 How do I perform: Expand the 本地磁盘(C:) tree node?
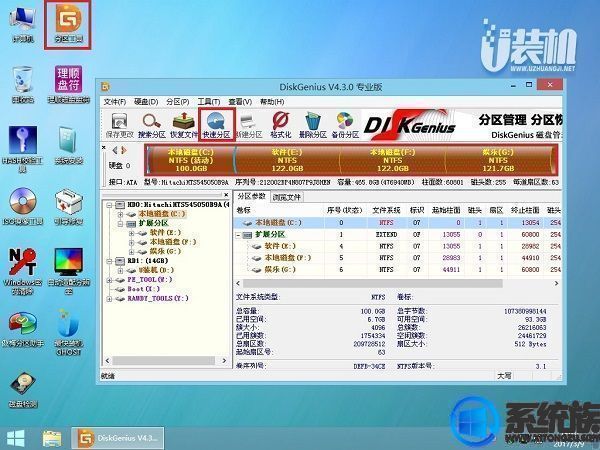click(121, 214)
